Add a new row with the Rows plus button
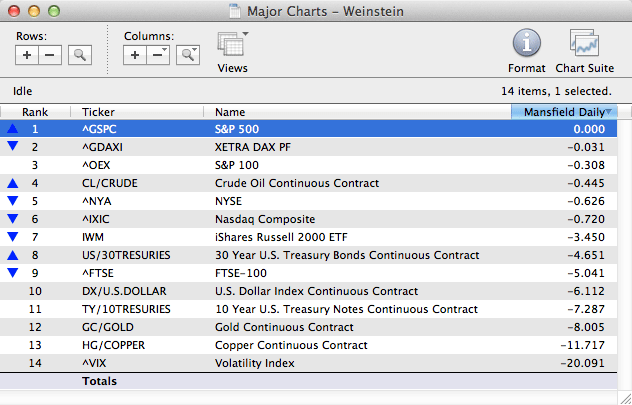 pyautogui.click(x=27, y=55)
